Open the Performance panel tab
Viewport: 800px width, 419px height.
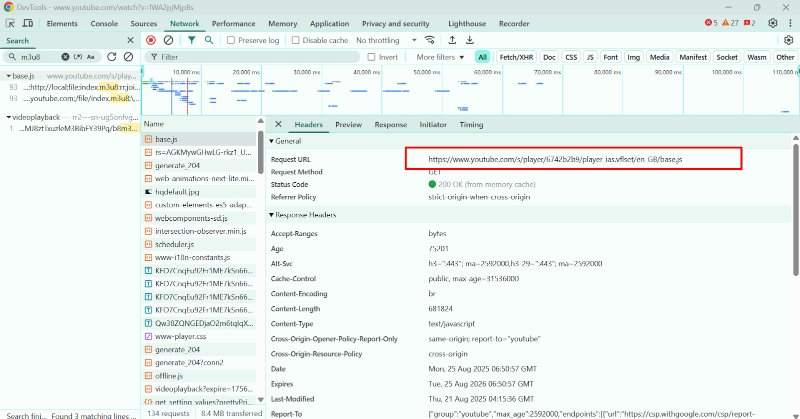pyautogui.click(x=234, y=23)
